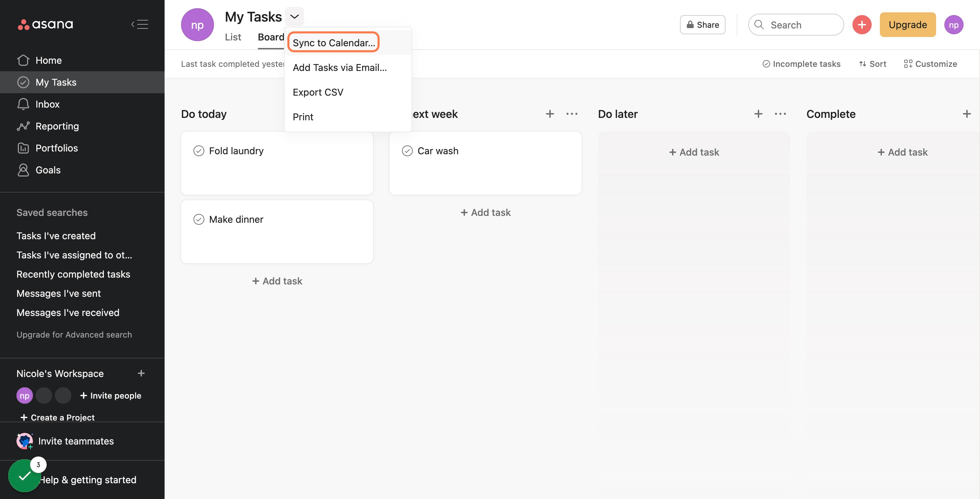Add task via plus in Complete column

coord(967,114)
